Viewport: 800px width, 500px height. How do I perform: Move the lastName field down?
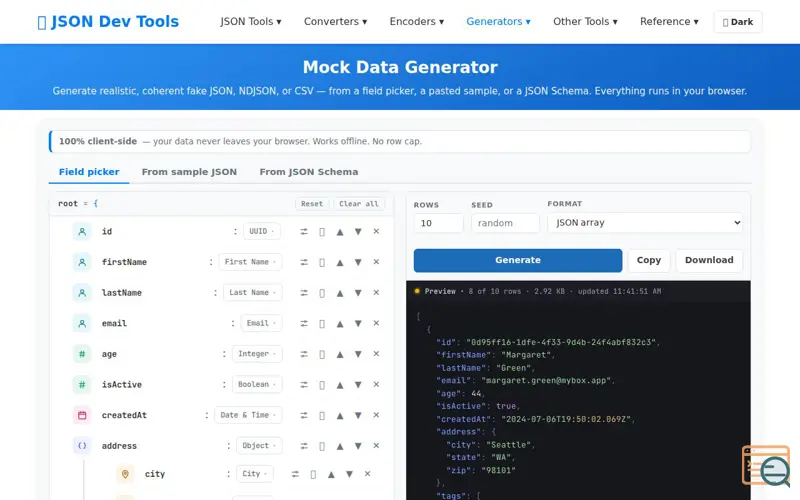pos(358,293)
